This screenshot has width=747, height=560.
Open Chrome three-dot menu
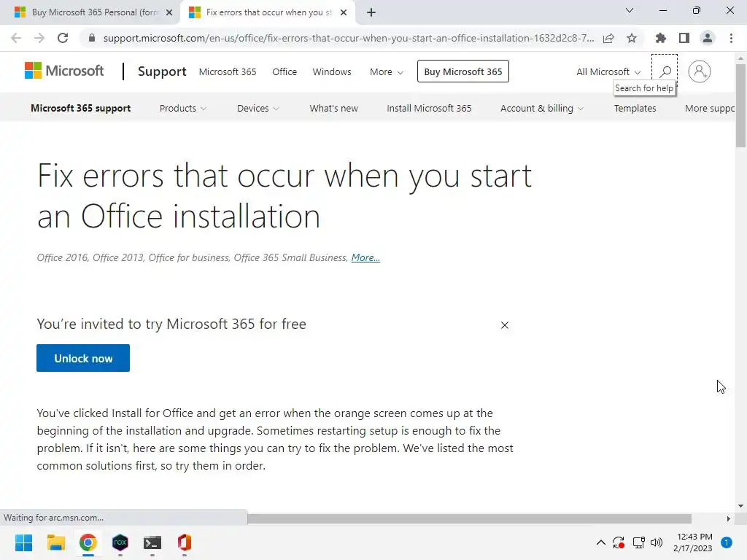click(731, 38)
